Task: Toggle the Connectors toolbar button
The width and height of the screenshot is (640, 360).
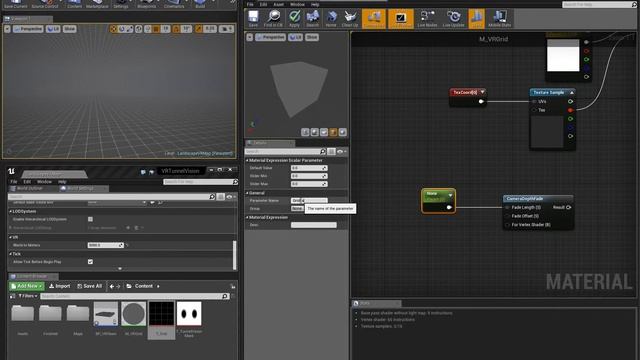Action: (x=373, y=19)
